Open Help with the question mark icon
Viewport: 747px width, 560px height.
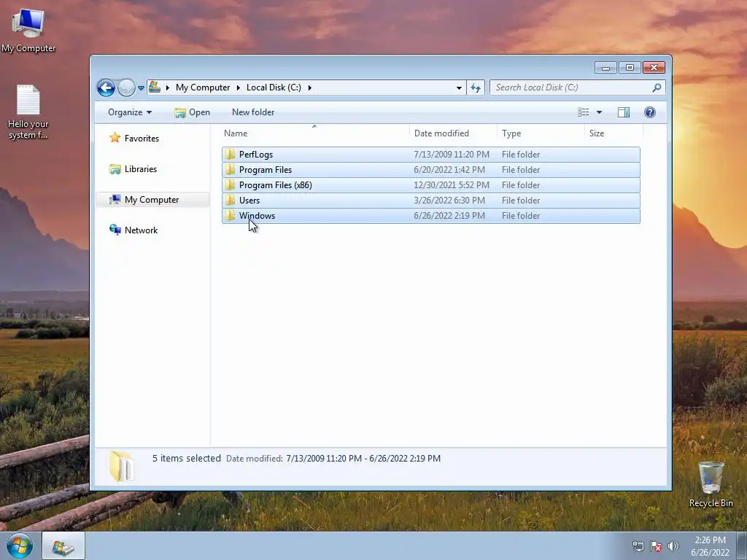[x=650, y=112]
